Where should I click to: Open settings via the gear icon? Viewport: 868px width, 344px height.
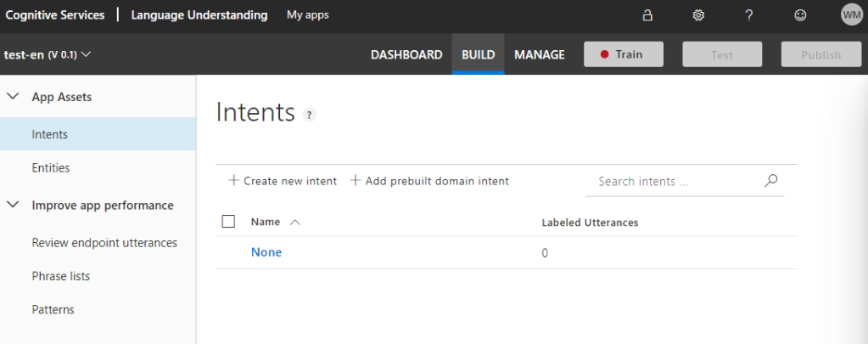tap(698, 15)
